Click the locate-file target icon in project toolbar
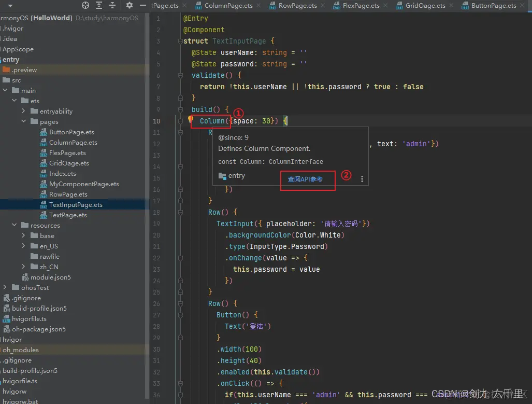 (85, 5)
